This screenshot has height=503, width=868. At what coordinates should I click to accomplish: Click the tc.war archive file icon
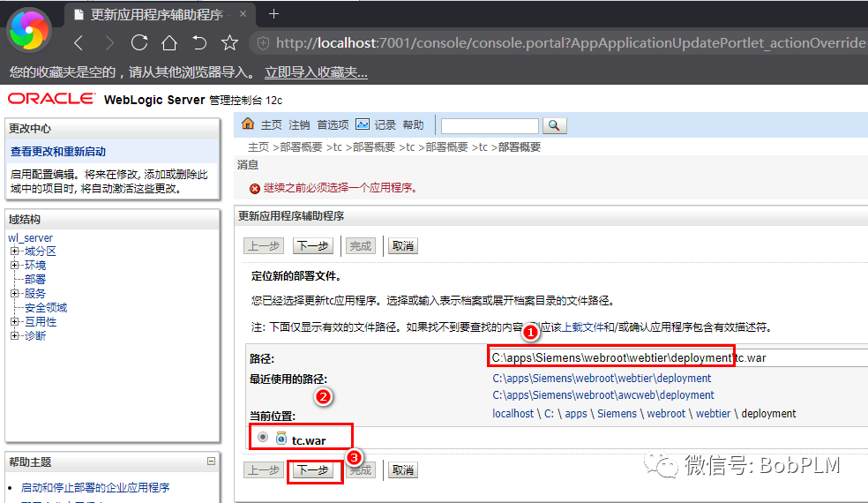tap(281, 439)
